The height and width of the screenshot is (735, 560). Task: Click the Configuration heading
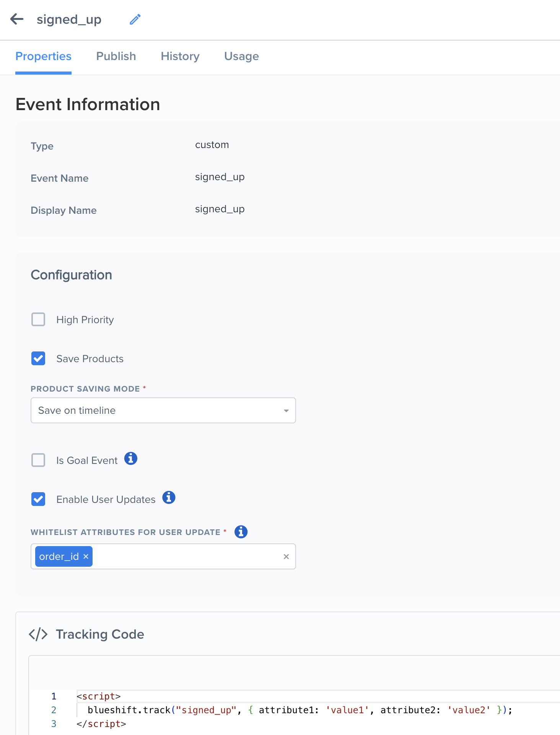click(71, 275)
